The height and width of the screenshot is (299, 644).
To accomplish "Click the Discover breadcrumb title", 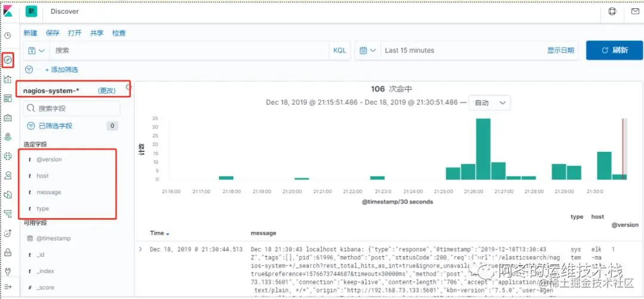I will (64, 11).
